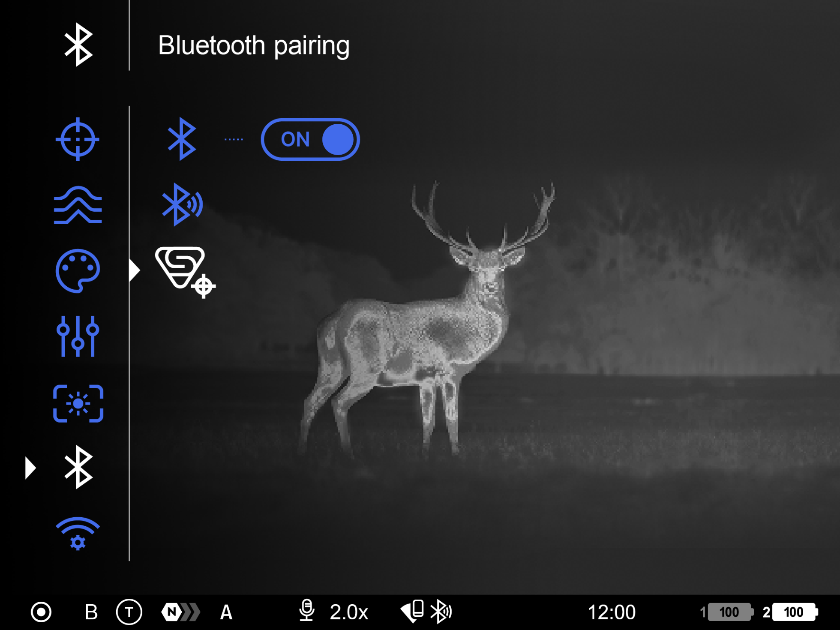Click the circled T indicator
The width and height of the screenshot is (840, 630).
click(129, 612)
